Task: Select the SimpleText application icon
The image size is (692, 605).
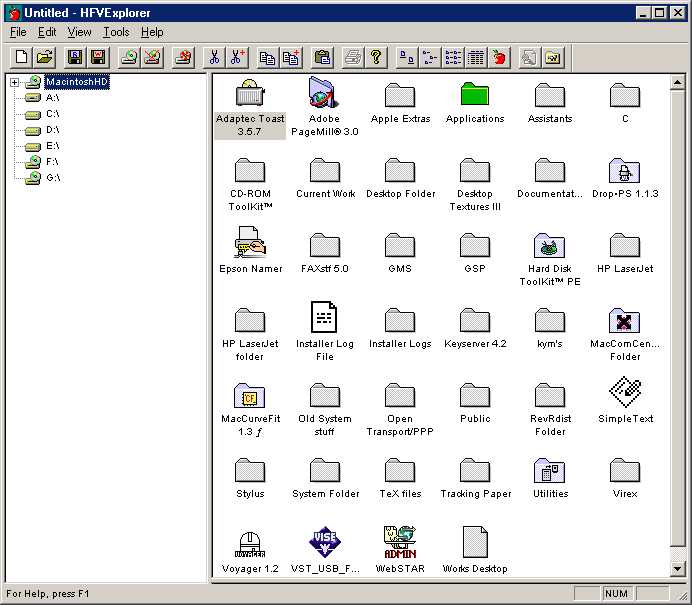Action: 625,400
